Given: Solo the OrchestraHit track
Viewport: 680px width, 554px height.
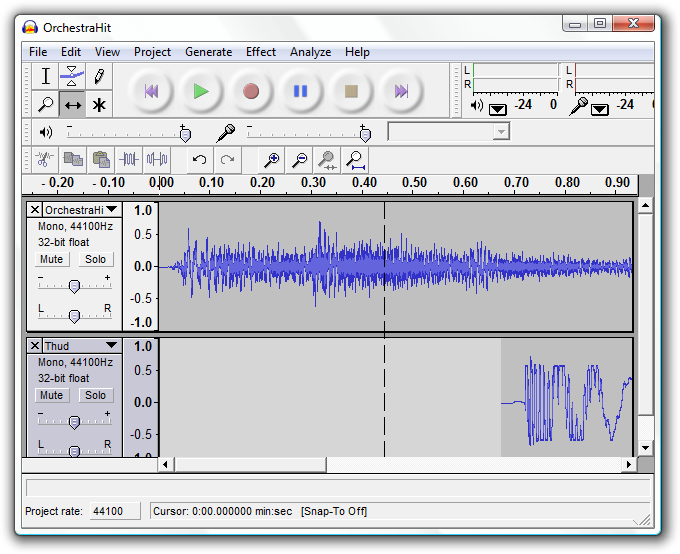Looking at the screenshot, I should [x=95, y=259].
